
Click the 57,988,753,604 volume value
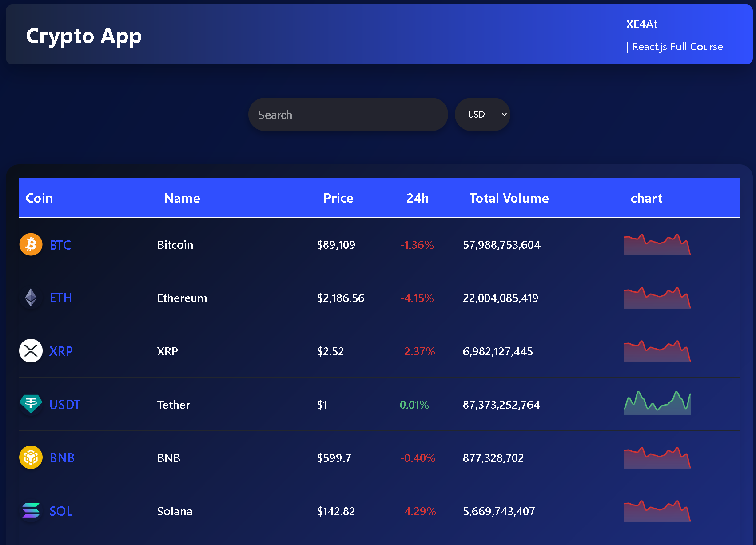pos(501,245)
